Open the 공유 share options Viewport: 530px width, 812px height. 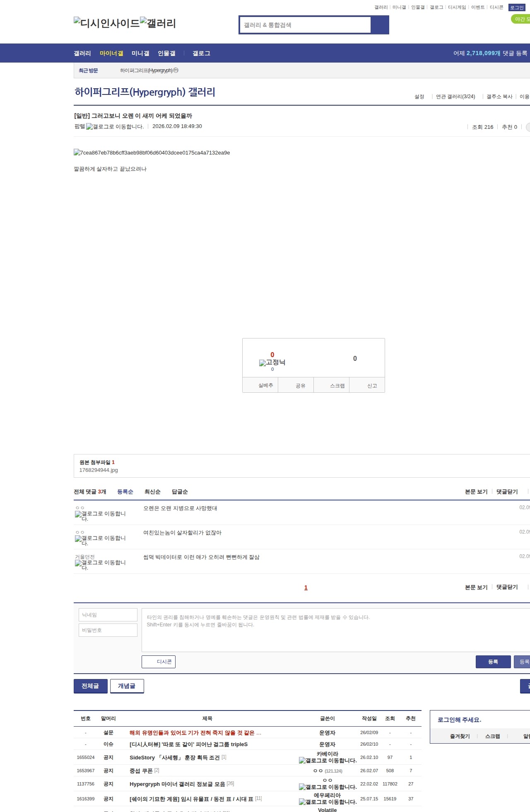pos(296,385)
